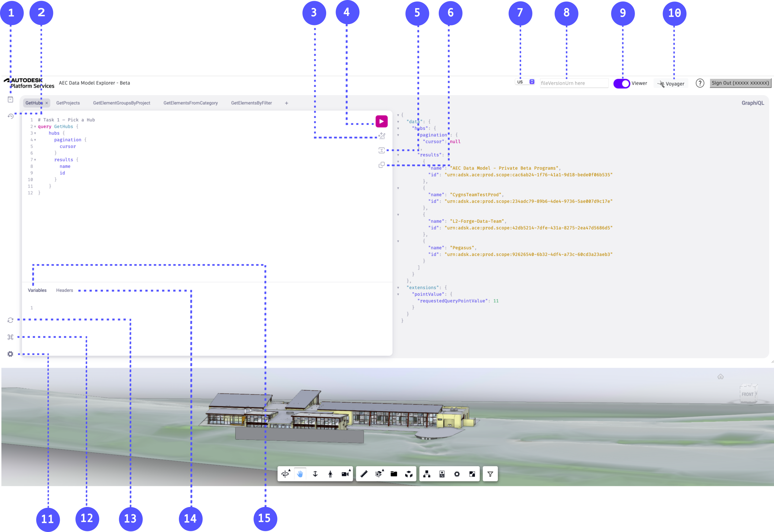The image size is (774, 532).
Task: Activate the First person walk tool
Action: coord(330,474)
